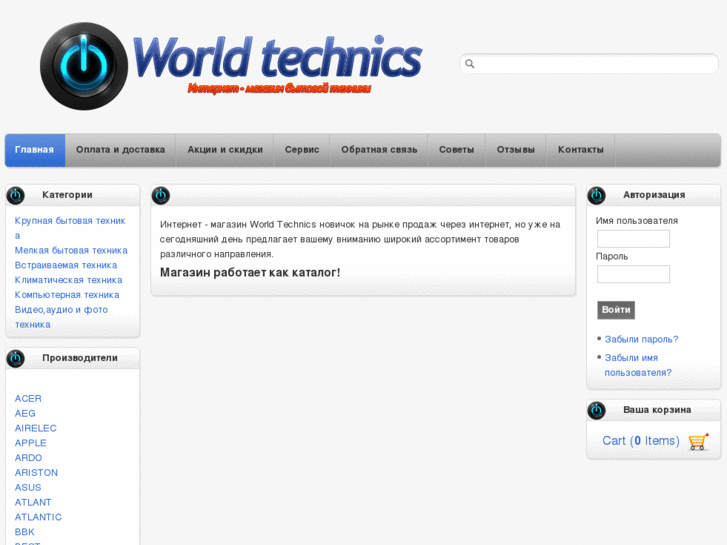727x545 pixels.
Task: Open the Контакты menu item
Action: point(580,150)
